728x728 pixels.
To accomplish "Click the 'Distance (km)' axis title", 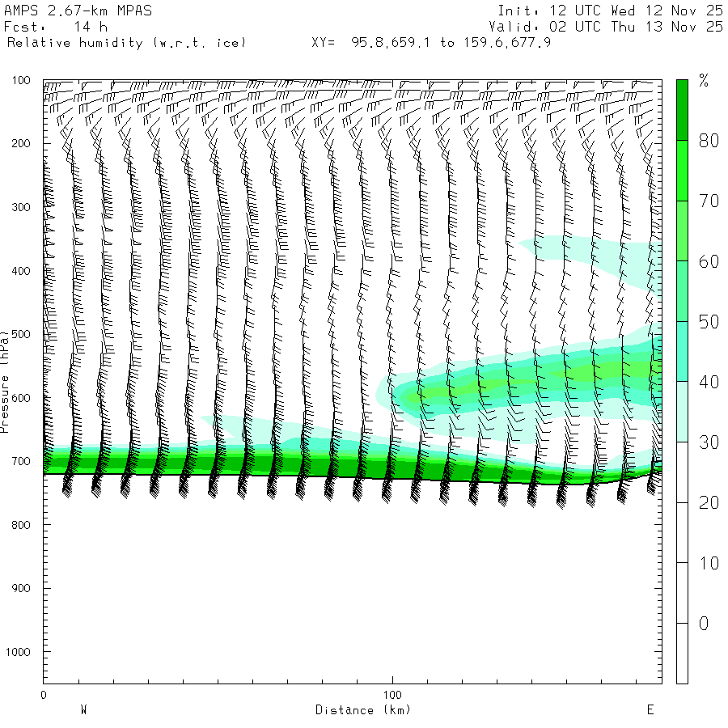I will [363, 710].
